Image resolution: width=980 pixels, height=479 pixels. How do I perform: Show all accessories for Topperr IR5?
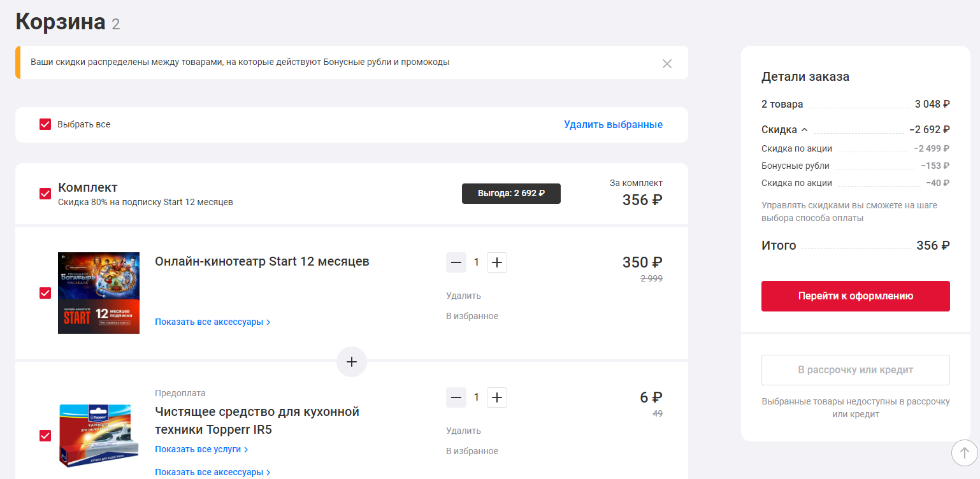212,472
